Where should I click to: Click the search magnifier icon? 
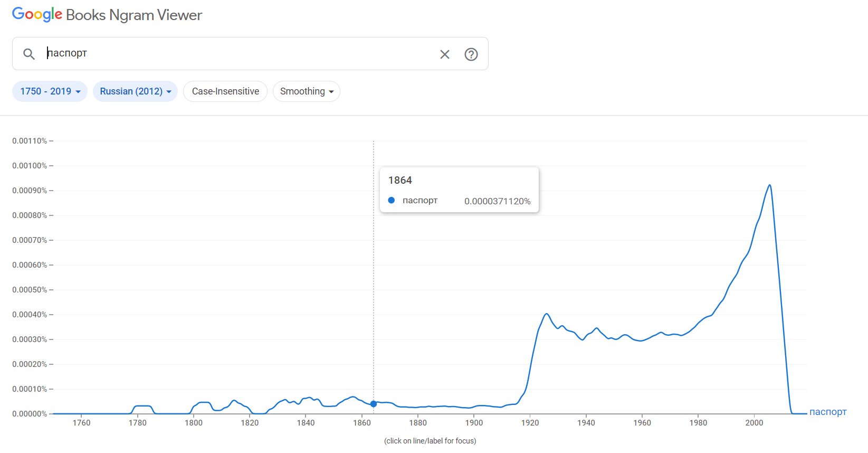29,54
